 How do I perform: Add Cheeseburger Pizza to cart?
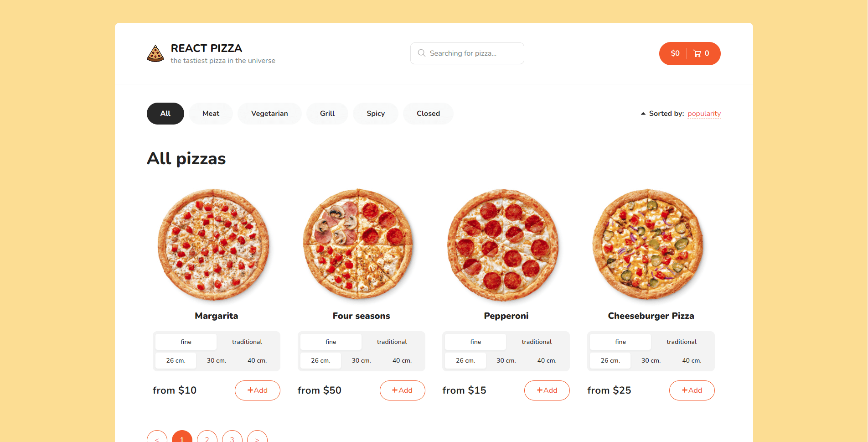pyautogui.click(x=692, y=390)
